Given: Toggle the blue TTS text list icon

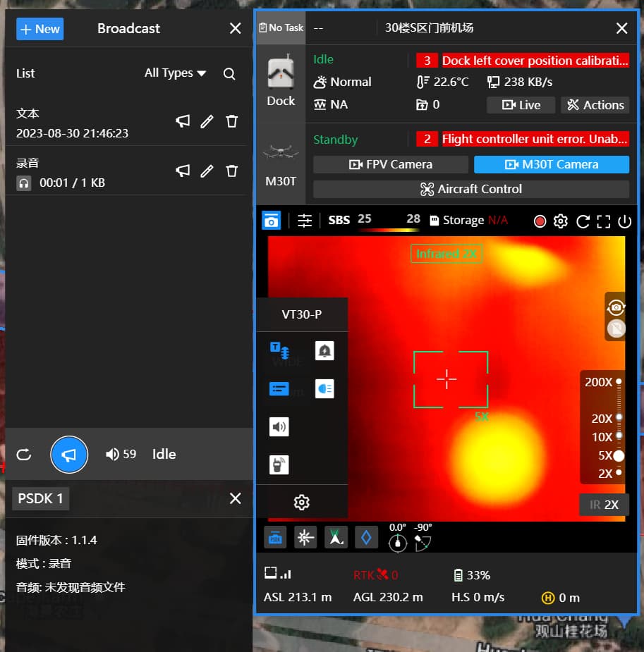Looking at the screenshot, I should (x=279, y=388).
